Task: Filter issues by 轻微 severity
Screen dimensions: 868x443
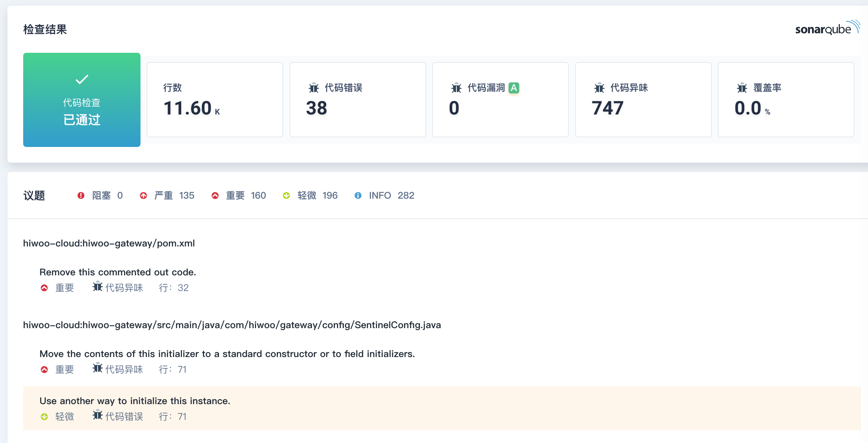Action: coord(307,195)
